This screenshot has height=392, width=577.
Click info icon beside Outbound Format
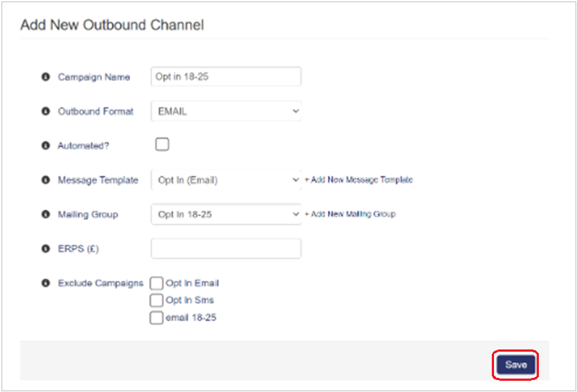point(46,111)
